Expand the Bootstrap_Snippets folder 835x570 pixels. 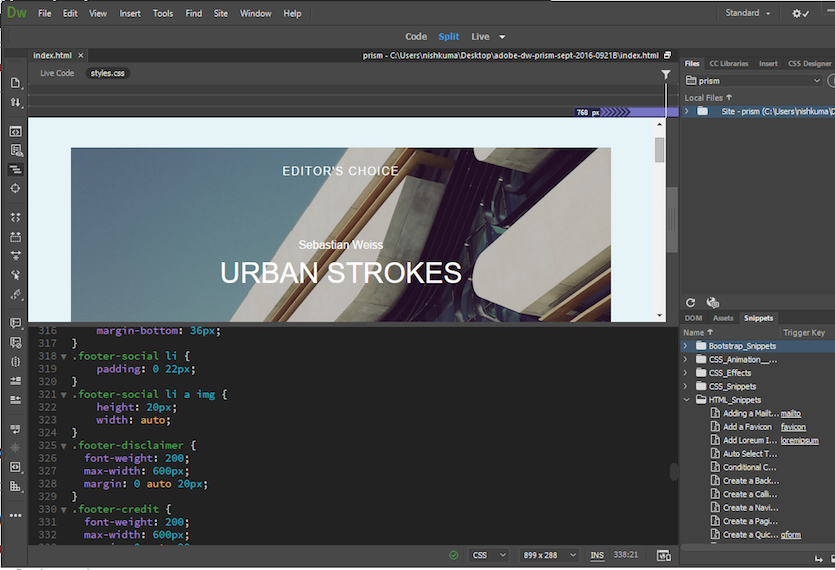686,346
